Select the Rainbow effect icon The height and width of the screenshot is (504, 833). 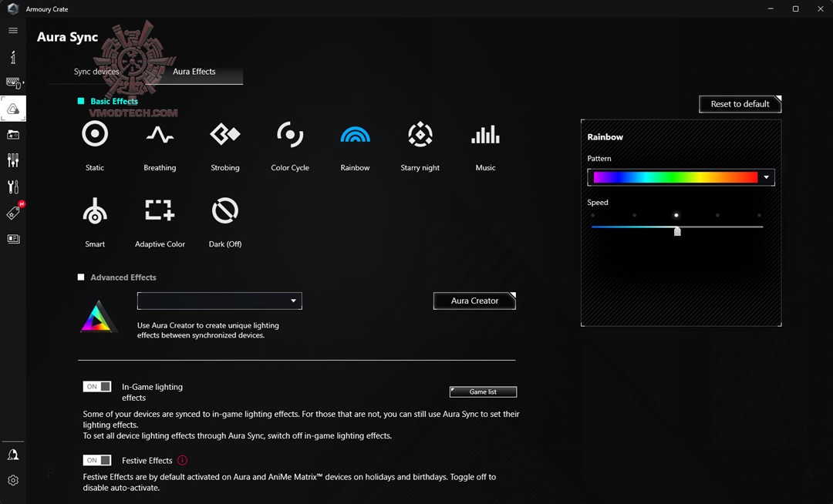coord(355,135)
